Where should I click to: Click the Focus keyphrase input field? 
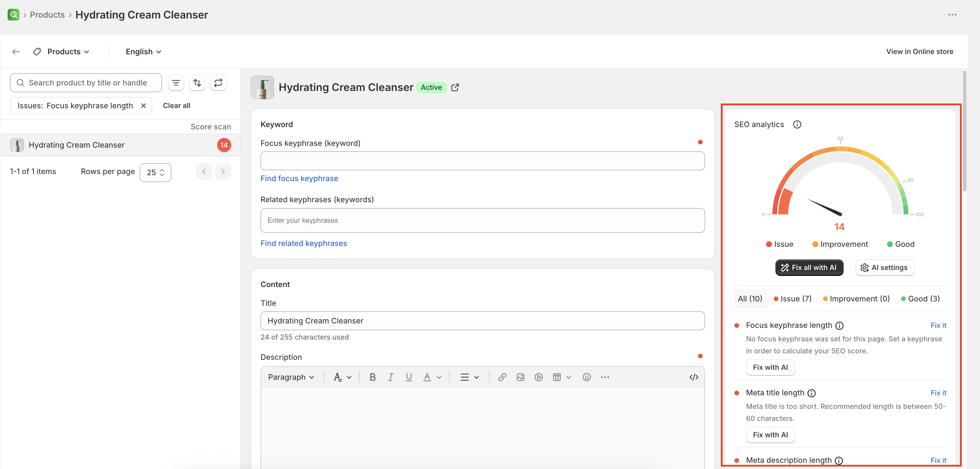point(482,161)
